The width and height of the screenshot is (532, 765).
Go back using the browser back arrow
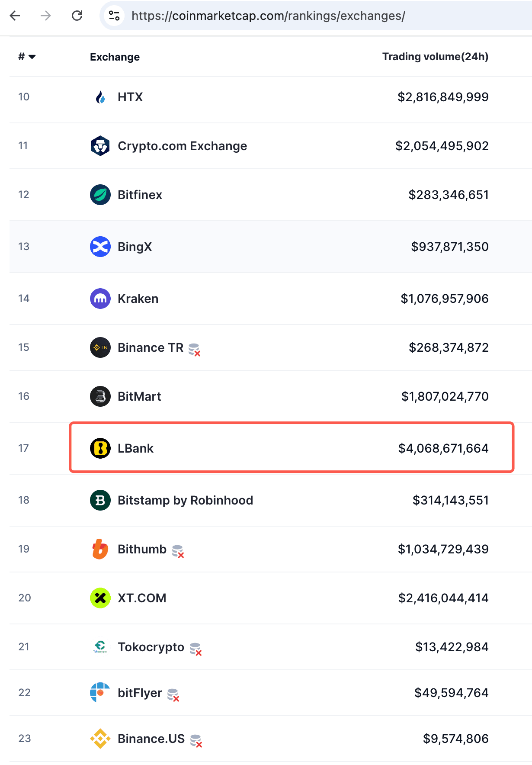(15, 16)
